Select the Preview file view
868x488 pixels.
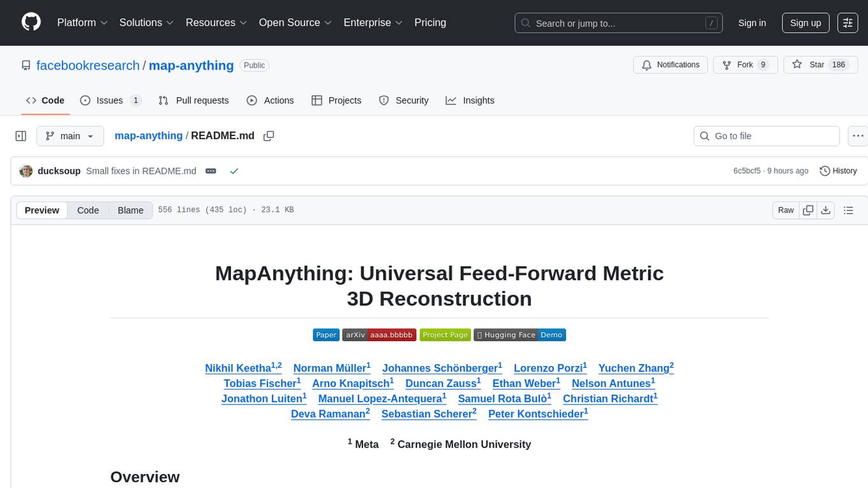tap(42, 210)
